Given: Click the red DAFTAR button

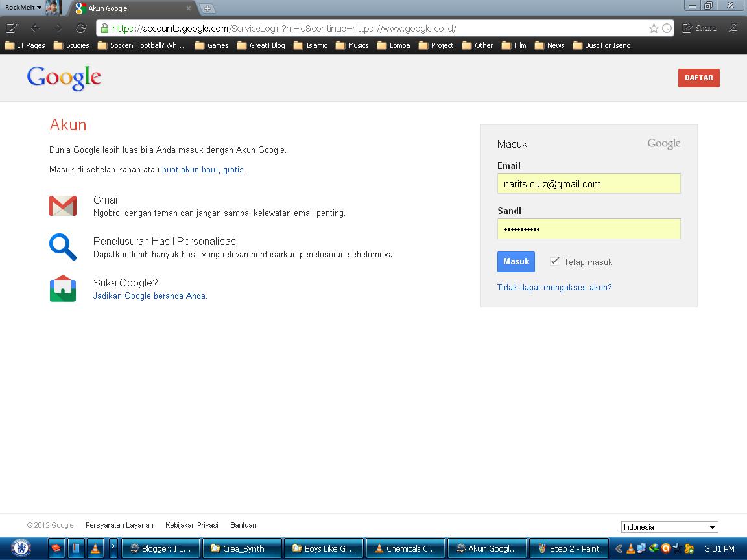Looking at the screenshot, I should [x=699, y=78].
